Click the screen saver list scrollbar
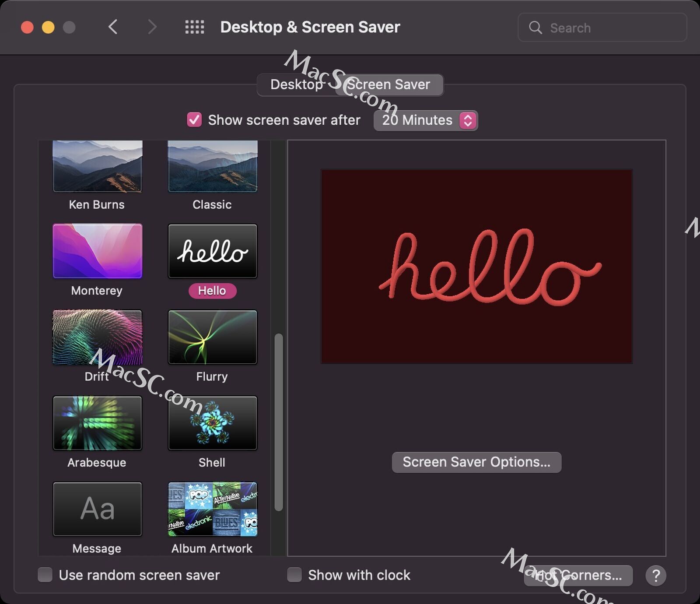Viewport: 700px width, 604px height. tap(279, 422)
